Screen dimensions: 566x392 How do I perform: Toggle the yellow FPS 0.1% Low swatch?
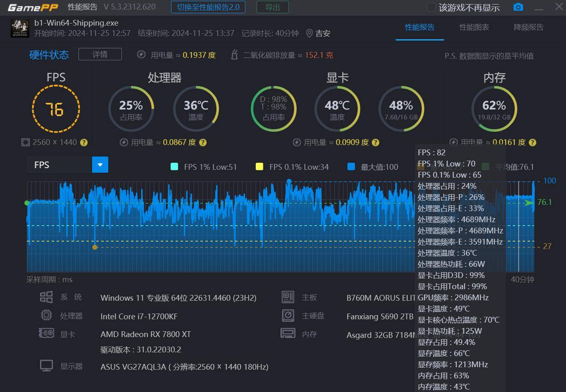259,167
